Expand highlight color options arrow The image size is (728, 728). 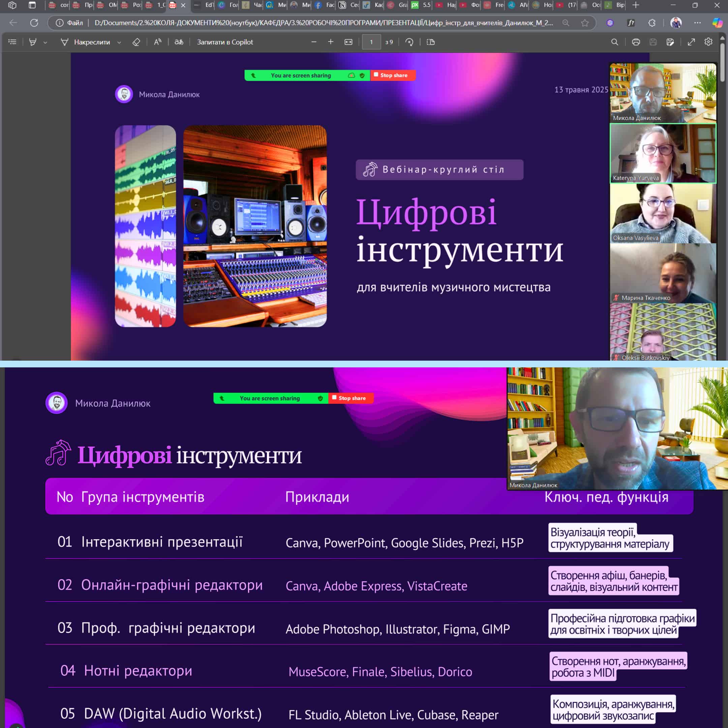[x=45, y=42]
